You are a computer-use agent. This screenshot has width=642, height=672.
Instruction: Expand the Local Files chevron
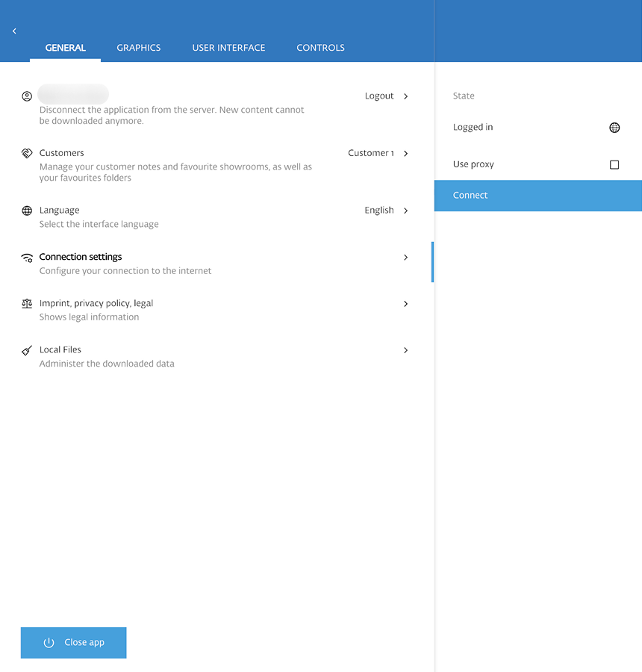tap(405, 350)
